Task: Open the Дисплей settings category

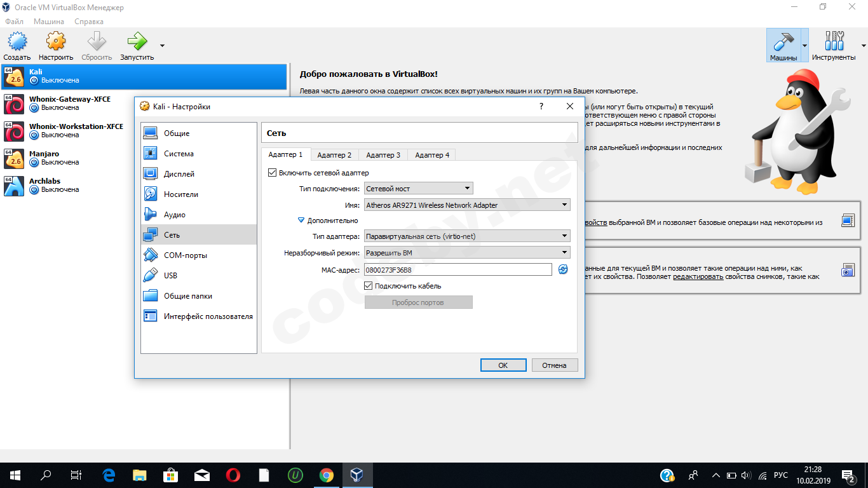Action: (x=198, y=174)
